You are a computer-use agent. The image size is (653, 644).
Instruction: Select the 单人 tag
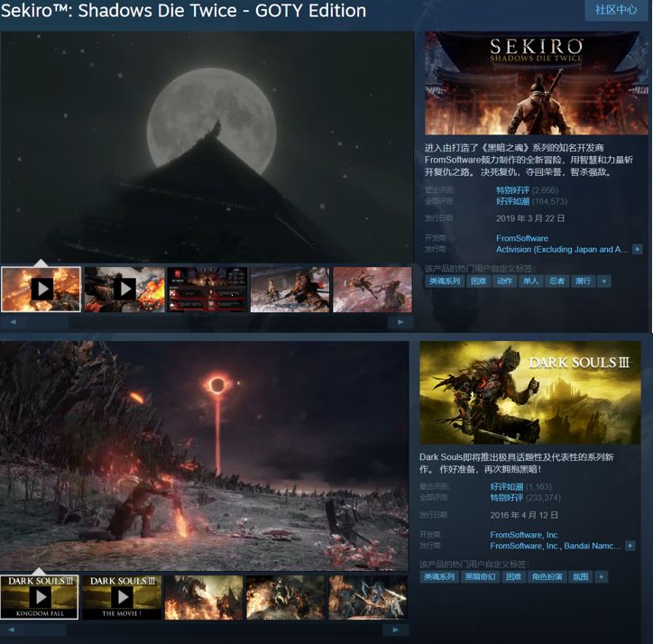(530, 281)
